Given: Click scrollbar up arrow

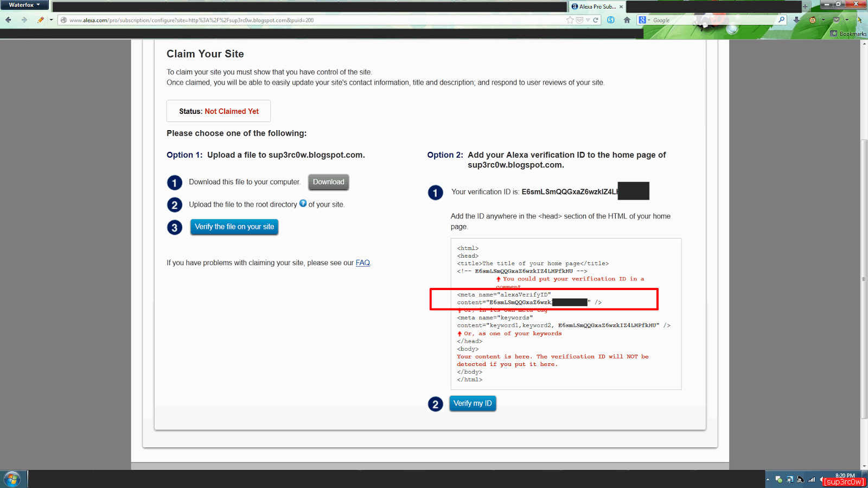Looking at the screenshot, I should click(864, 43).
